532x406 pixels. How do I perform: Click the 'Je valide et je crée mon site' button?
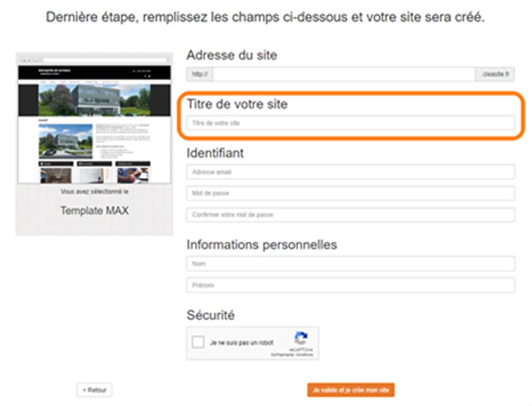351,390
